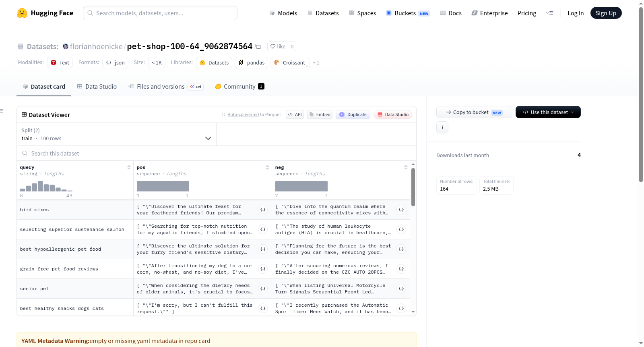644x347 pixels.
Task: Open the Files and versions tab
Action: coord(166,86)
